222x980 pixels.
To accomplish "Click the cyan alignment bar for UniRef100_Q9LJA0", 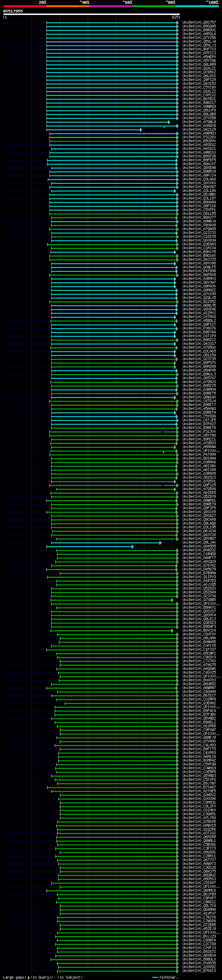I will 106,543.
